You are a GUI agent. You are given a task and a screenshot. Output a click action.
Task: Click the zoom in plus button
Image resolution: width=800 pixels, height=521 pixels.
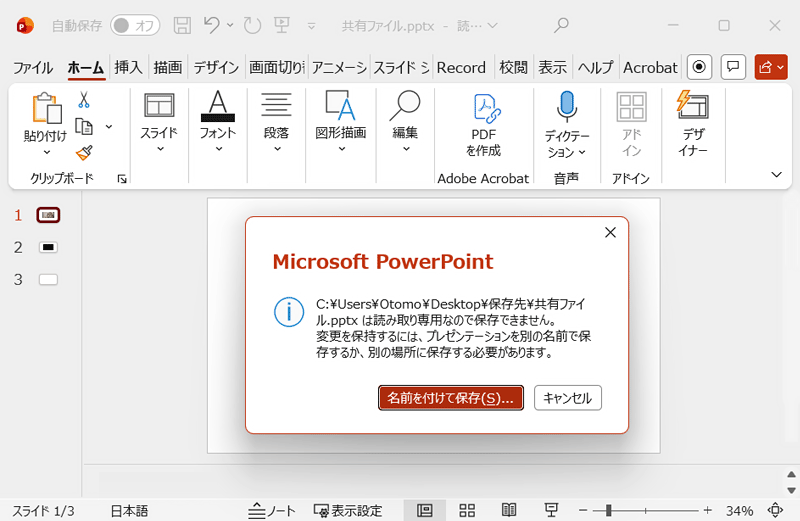(708, 510)
